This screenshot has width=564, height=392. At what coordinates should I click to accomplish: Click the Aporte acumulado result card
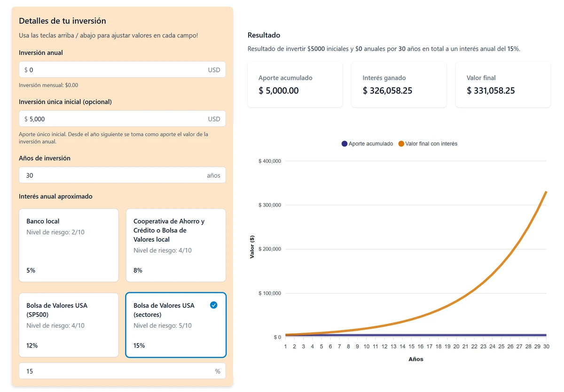point(295,85)
